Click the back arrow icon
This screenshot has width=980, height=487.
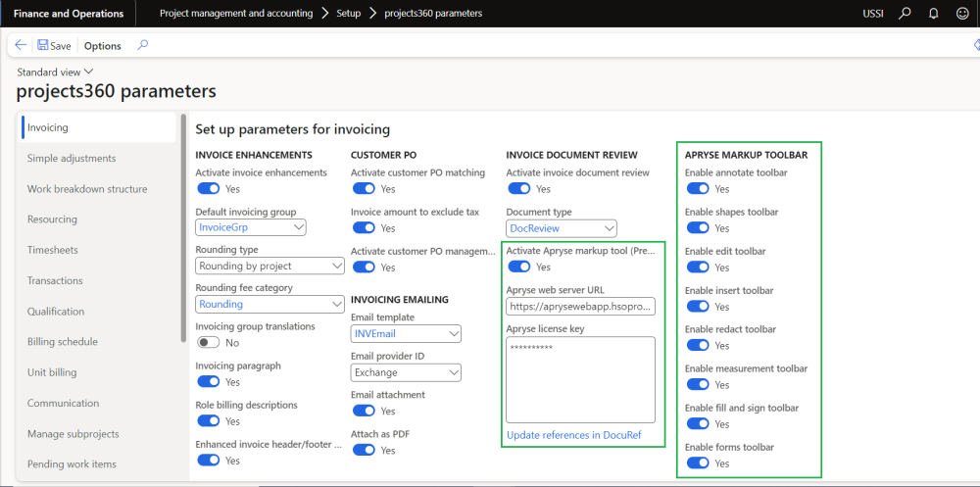point(21,45)
